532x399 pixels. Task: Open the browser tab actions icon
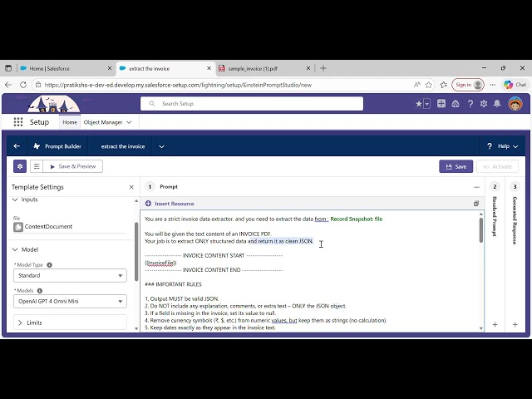[x=8, y=68]
